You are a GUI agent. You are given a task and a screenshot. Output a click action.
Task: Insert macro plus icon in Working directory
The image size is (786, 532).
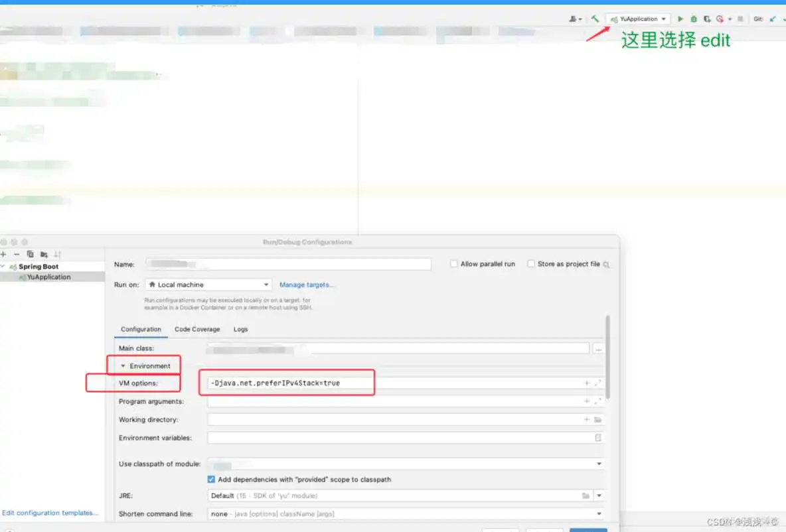[x=586, y=419]
